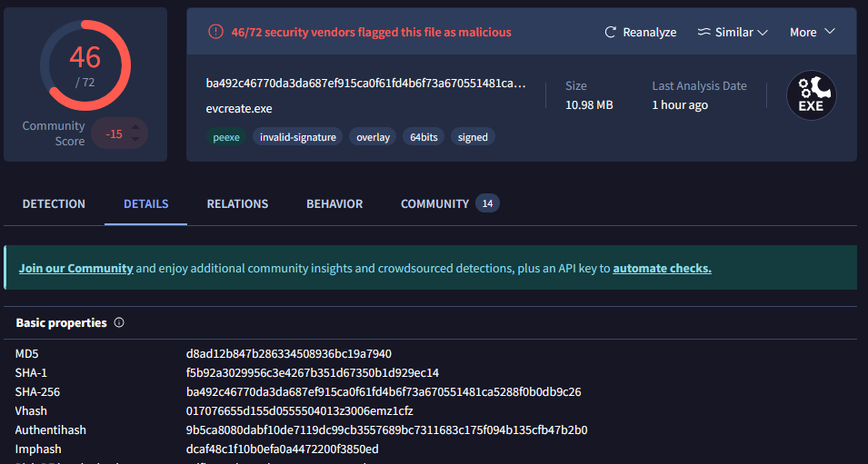The width and height of the screenshot is (868, 464).
Task: Click the automate checks link
Action: (x=662, y=268)
